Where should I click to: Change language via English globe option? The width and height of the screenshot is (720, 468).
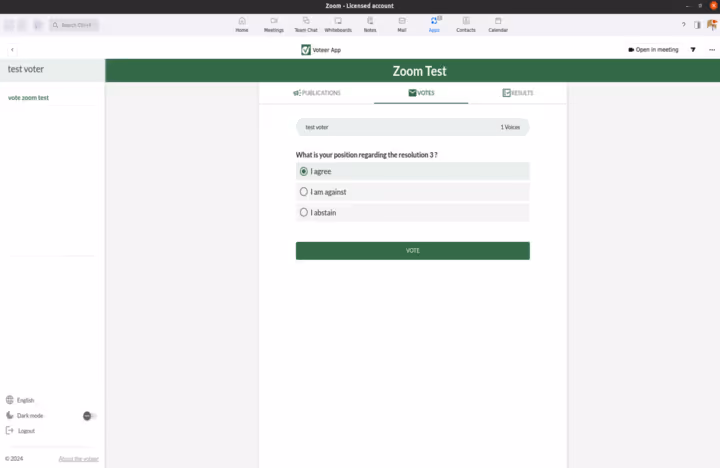[20, 400]
